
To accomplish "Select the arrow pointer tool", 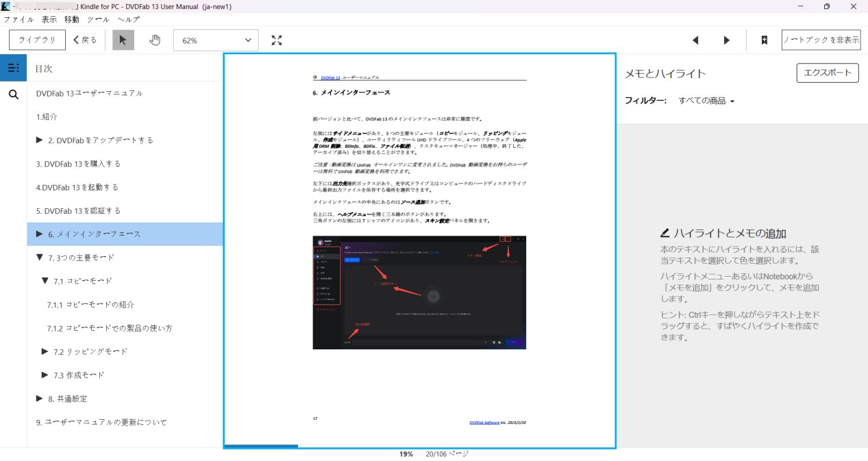I will click(123, 40).
